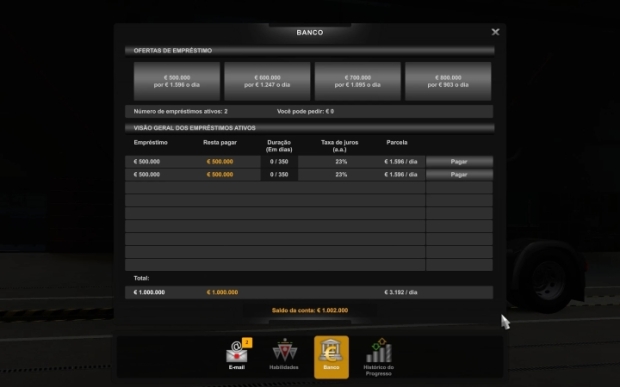Click Pagar for the first loan row

point(459,162)
